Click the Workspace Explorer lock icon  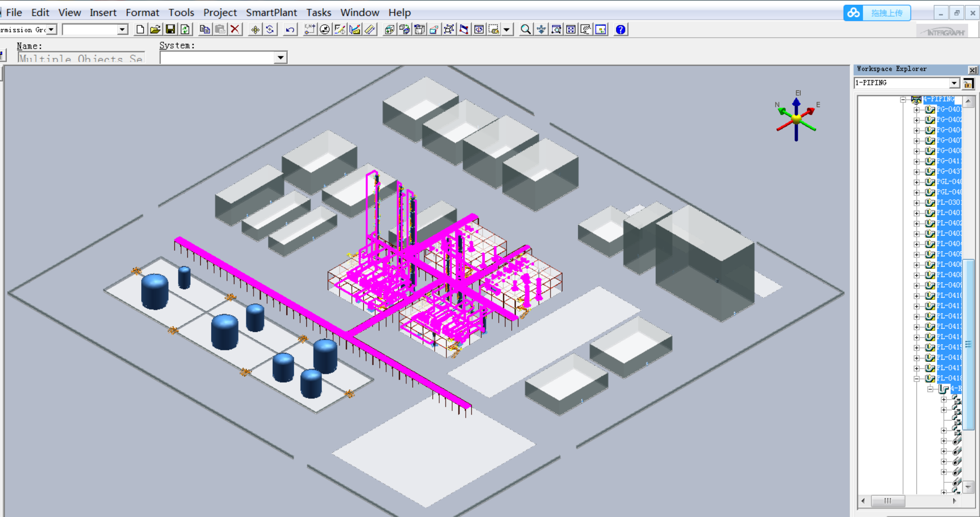tap(969, 83)
